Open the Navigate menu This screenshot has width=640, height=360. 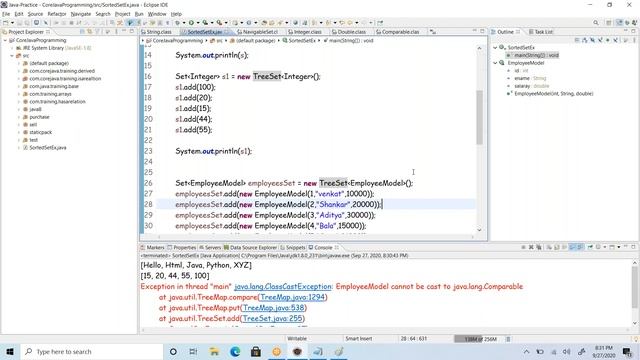pyautogui.click(x=81, y=14)
